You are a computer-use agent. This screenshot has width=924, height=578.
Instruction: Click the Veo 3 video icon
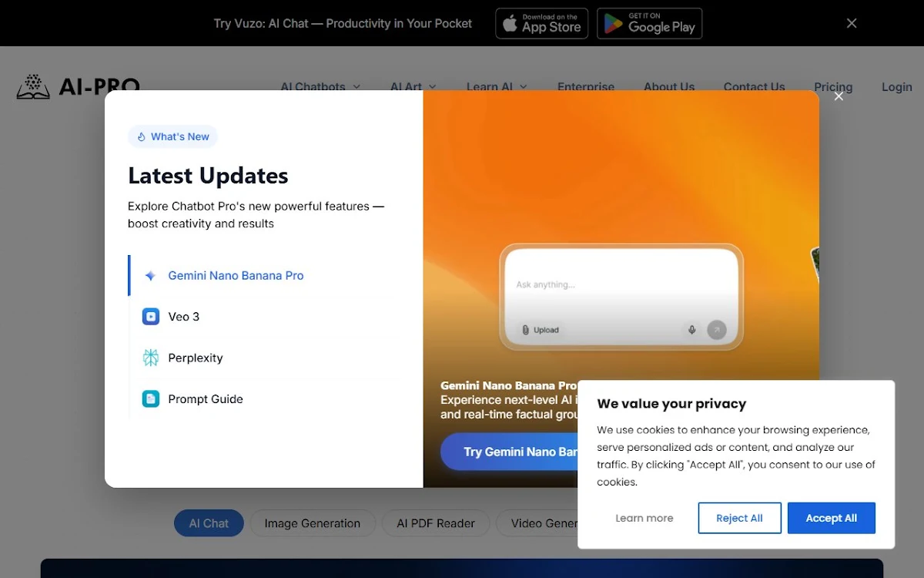[x=151, y=317]
